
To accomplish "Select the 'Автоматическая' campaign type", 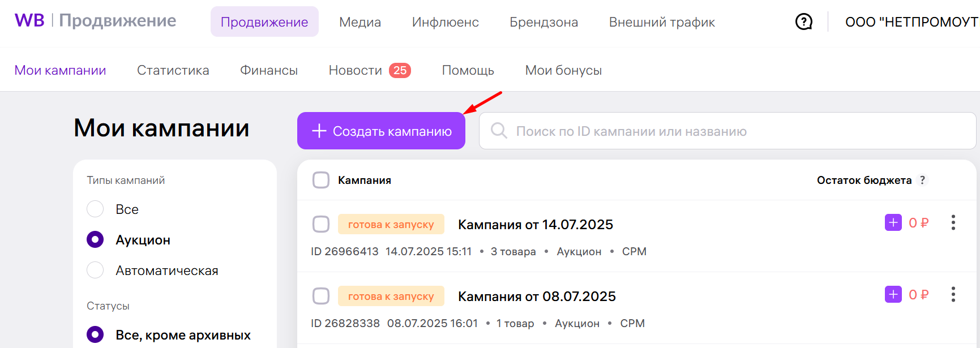I will pos(95,270).
